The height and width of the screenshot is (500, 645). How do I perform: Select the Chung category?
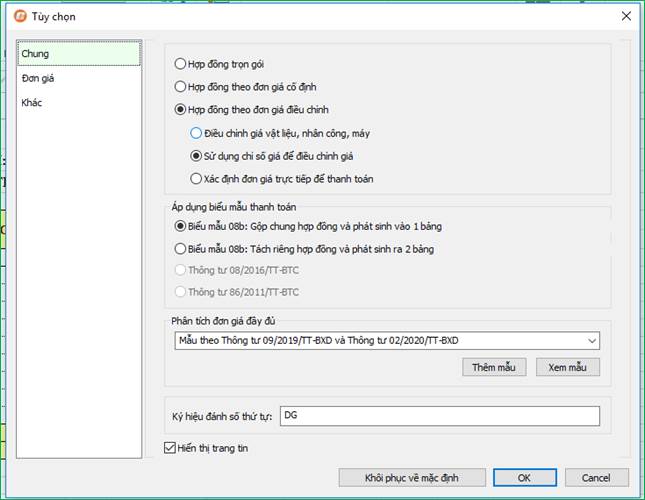[36, 53]
